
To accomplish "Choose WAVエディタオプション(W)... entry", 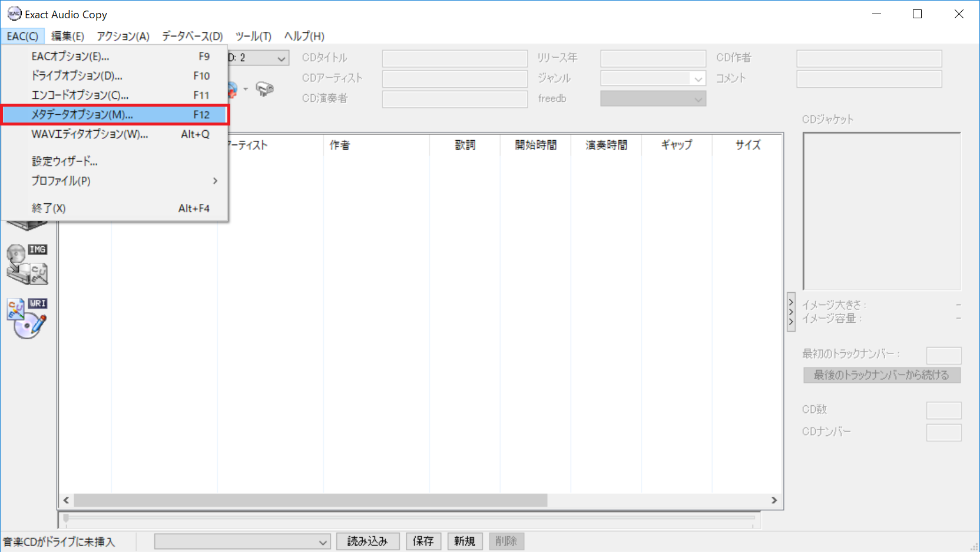I will (x=115, y=134).
